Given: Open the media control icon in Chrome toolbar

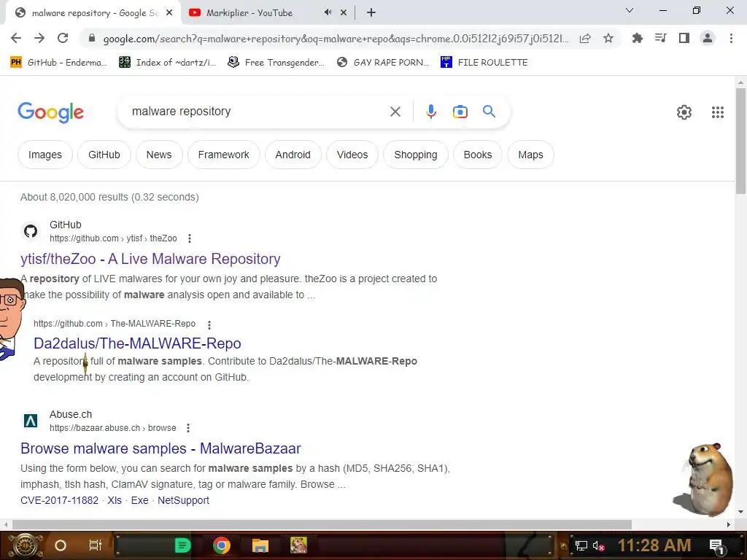Looking at the screenshot, I should (x=660, y=38).
